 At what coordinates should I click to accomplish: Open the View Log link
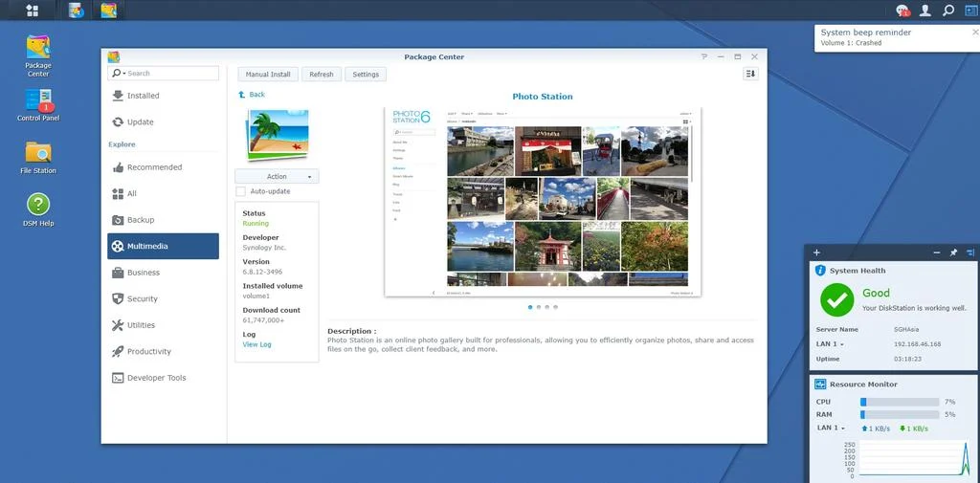(x=256, y=344)
